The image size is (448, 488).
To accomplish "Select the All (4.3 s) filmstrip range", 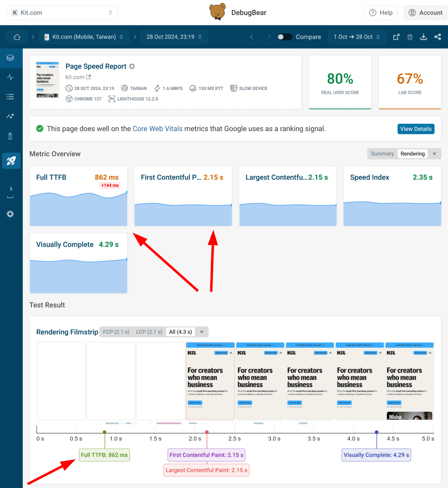I will [181, 332].
